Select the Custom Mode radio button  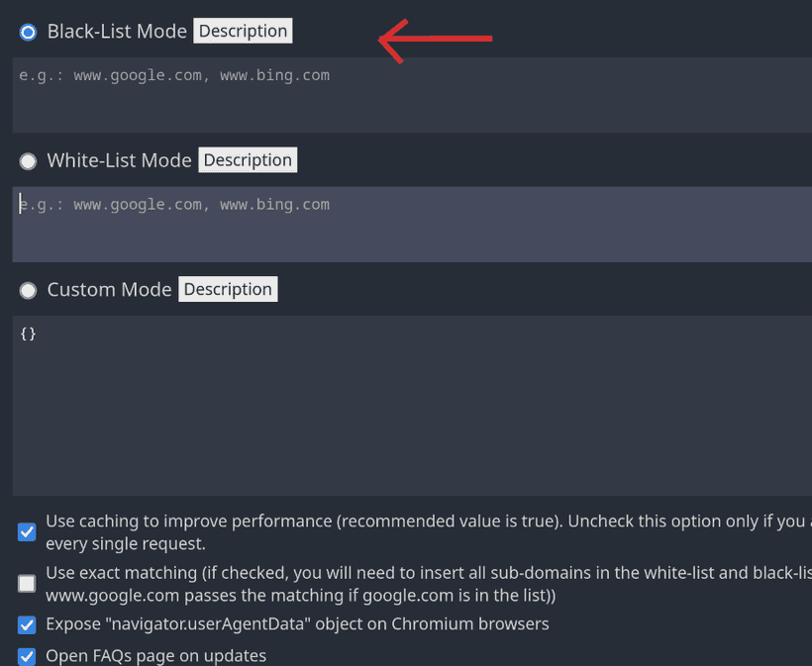coord(28,290)
